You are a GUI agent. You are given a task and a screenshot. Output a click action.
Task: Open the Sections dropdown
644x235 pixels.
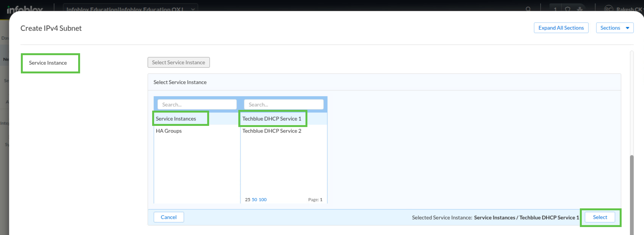(x=615, y=28)
